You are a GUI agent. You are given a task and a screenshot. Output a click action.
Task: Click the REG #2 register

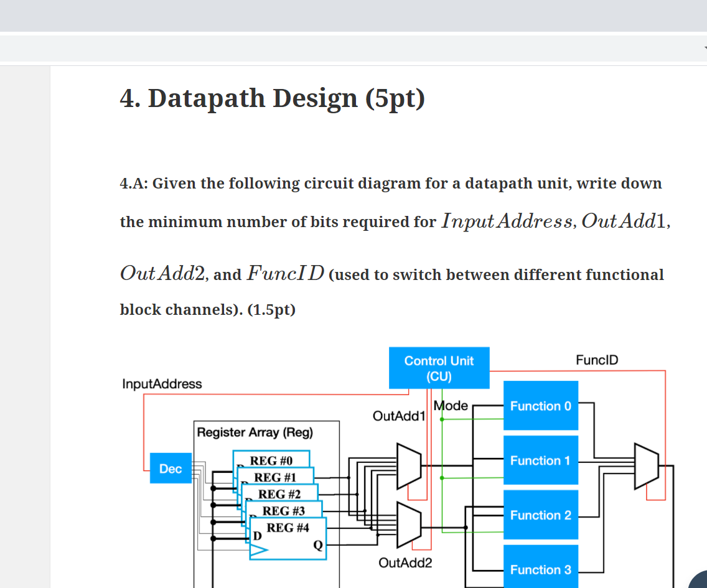click(x=280, y=494)
